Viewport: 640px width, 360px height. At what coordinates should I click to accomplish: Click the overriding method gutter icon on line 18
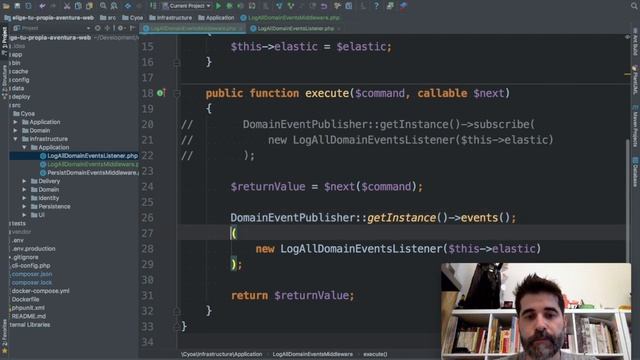(x=161, y=93)
